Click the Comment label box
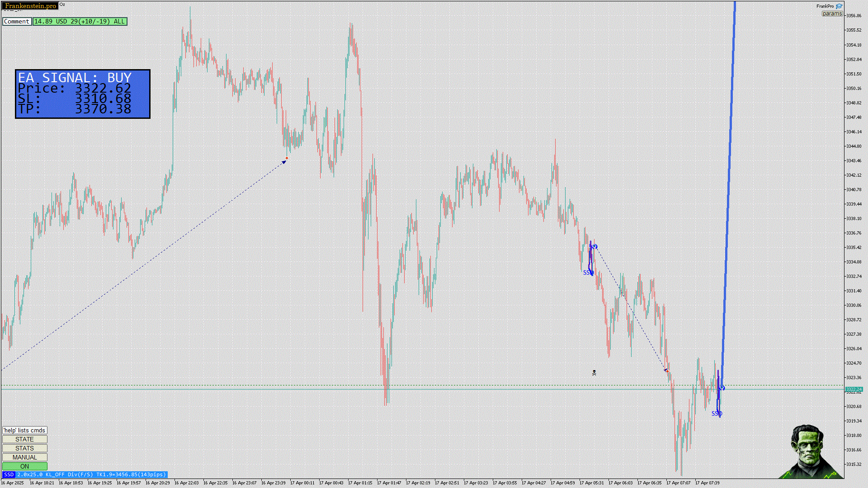Viewport: 868px width, 488px height. pos(17,21)
